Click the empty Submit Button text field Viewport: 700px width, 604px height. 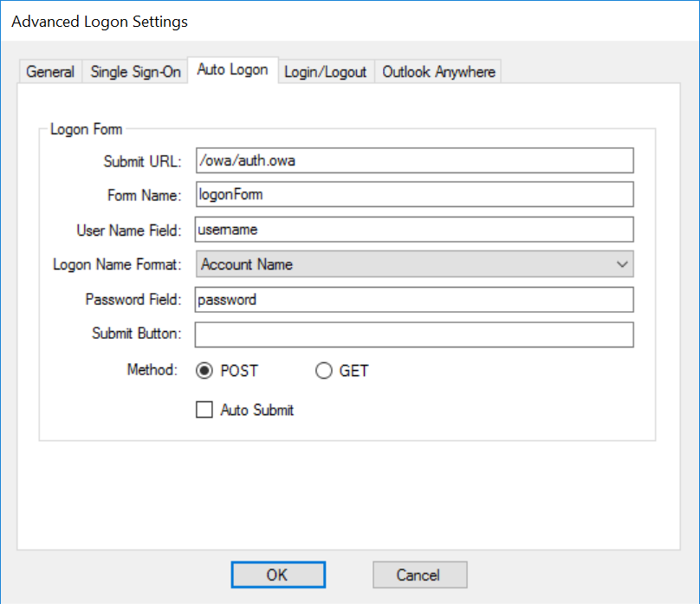point(414,334)
